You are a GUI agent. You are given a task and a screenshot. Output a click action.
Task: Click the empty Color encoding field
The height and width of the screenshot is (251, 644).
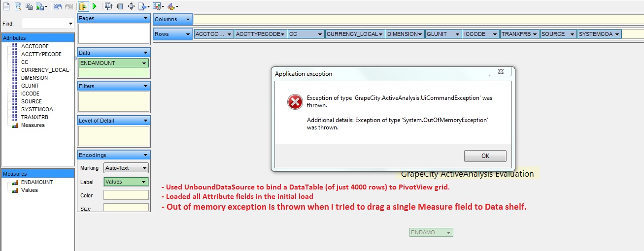click(x=126, y=195)
